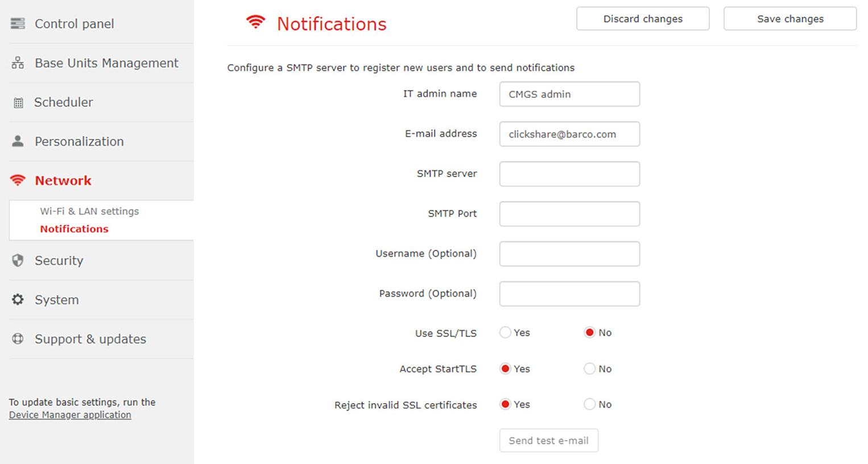Viewport: 868px width, 464px height.
Task: Open the Notifications submenu item
Action: coord(74,229)
